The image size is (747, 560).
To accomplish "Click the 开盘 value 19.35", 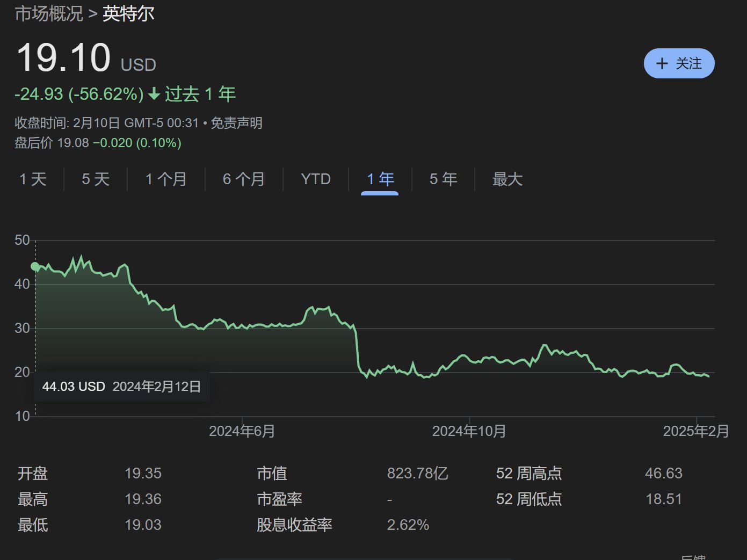I will (143, 474).
